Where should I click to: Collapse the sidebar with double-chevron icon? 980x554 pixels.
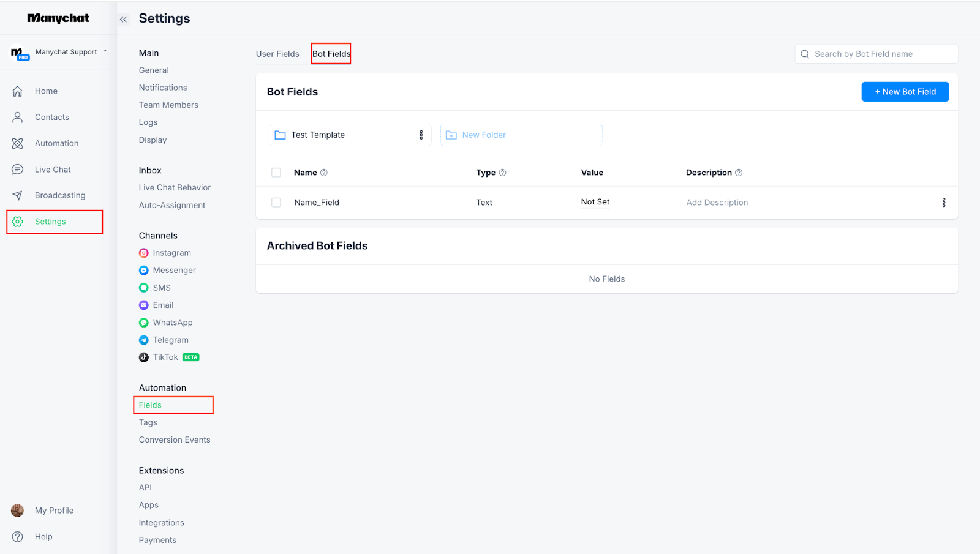click(124, 19)
